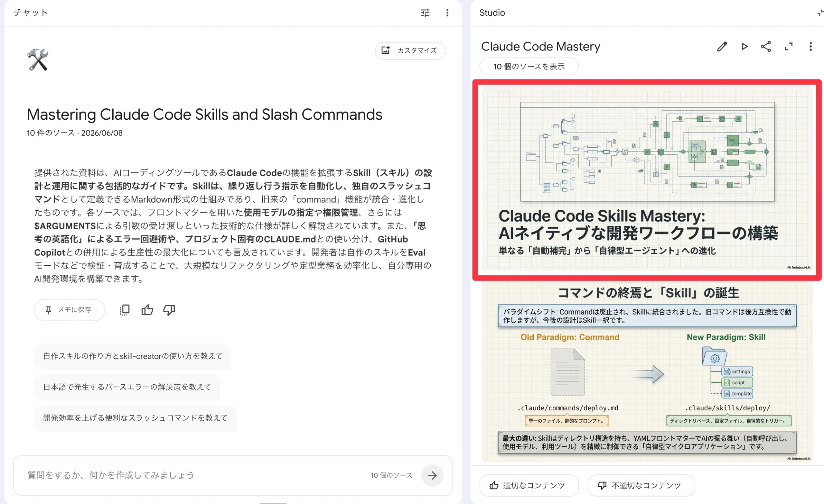Click the hammer and wrench notebook emoji

click(x=38, y=60)
